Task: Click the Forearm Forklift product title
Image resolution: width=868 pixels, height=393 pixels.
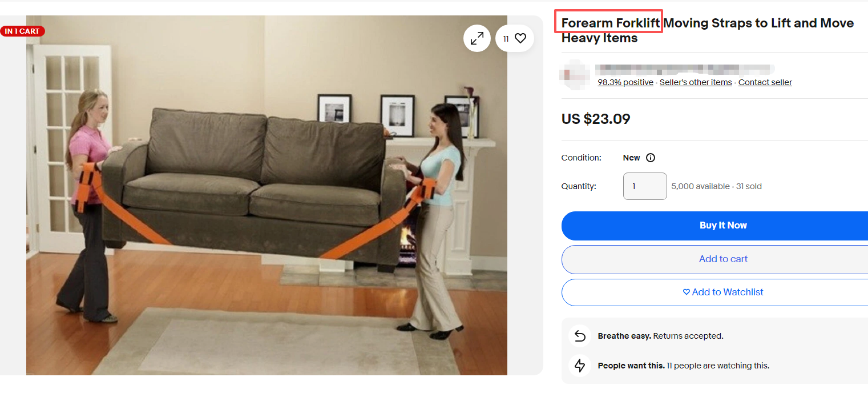Action: coord(708,30)
